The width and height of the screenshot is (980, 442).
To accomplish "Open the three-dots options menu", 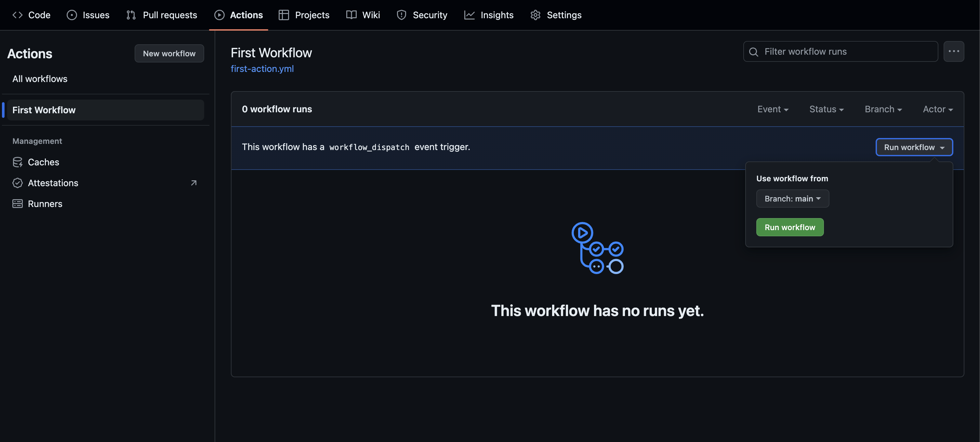I will (x=954, y=51).
